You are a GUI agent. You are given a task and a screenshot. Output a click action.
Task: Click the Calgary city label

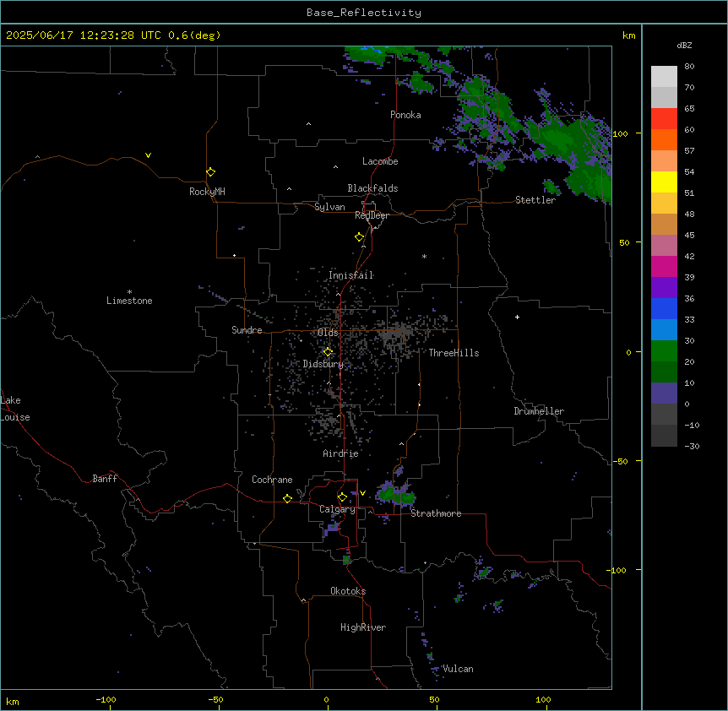point(337,509)
